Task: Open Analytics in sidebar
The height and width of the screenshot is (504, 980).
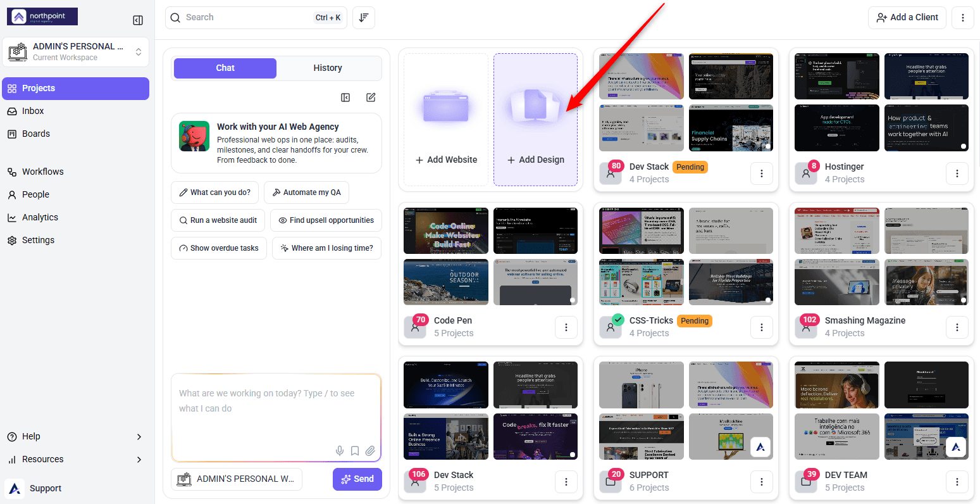Action: point(76,217)
